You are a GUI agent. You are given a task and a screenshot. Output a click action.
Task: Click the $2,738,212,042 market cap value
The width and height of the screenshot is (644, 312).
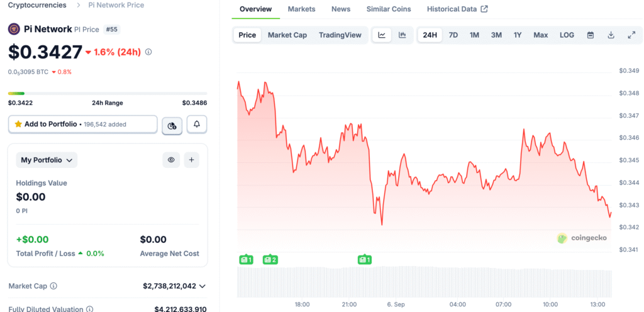169,286
